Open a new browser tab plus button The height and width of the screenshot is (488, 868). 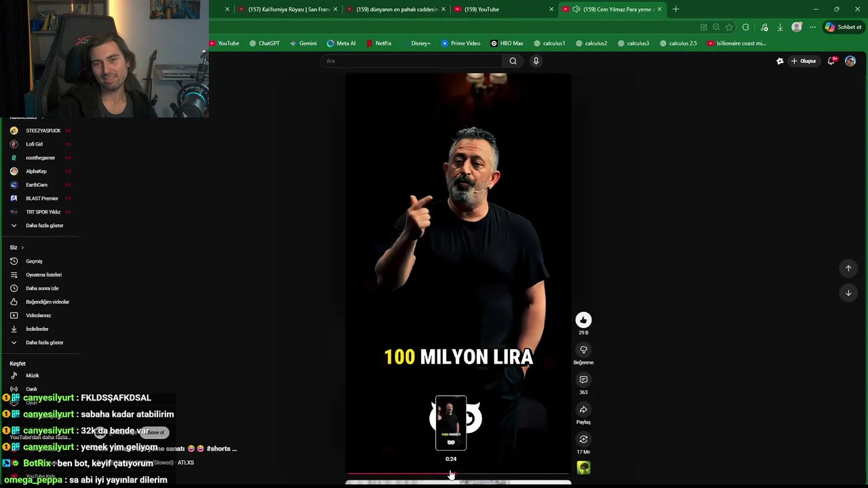pos(675,9)
